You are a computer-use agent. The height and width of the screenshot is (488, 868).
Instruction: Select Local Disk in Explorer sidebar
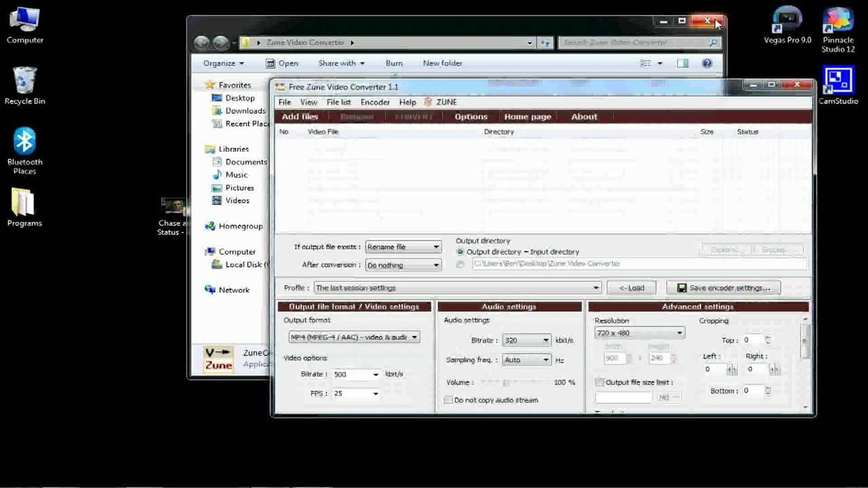[240, 264]
